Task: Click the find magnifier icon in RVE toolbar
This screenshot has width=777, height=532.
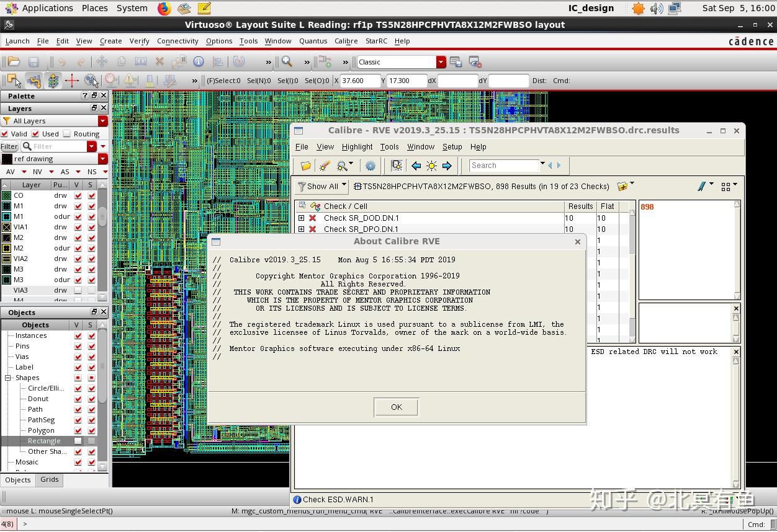Action: tap(343, 166)
